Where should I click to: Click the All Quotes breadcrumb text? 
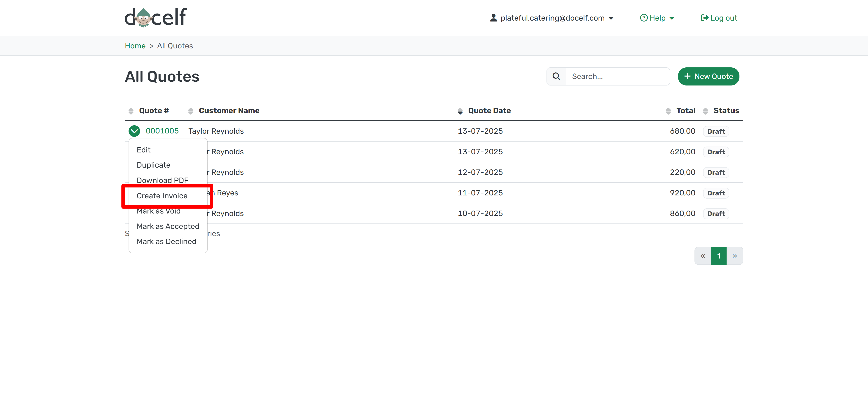(x=175, y=46)
